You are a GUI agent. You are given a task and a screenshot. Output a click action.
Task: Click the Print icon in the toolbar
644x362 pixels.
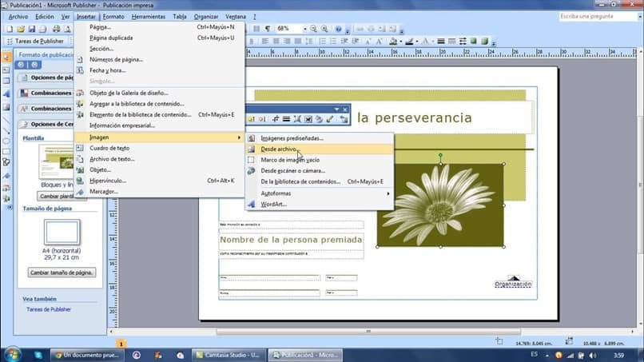56,29
